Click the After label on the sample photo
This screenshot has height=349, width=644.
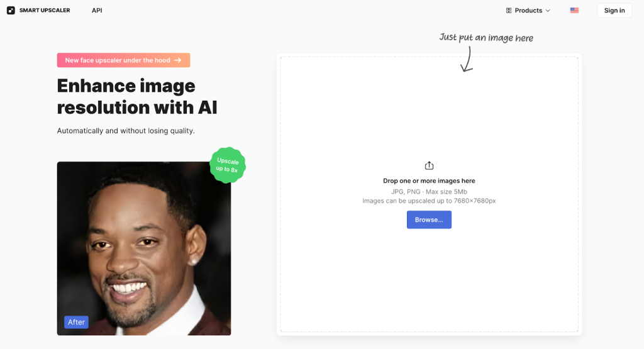76,322
